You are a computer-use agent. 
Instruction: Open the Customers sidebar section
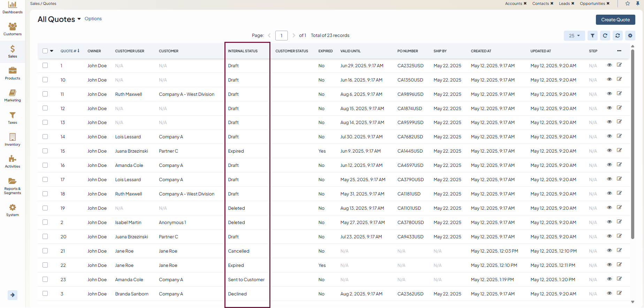click(13, 29)
